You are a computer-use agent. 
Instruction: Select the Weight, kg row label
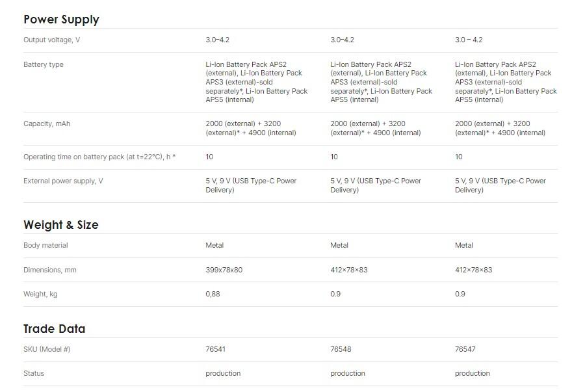(x=40, y=294)
